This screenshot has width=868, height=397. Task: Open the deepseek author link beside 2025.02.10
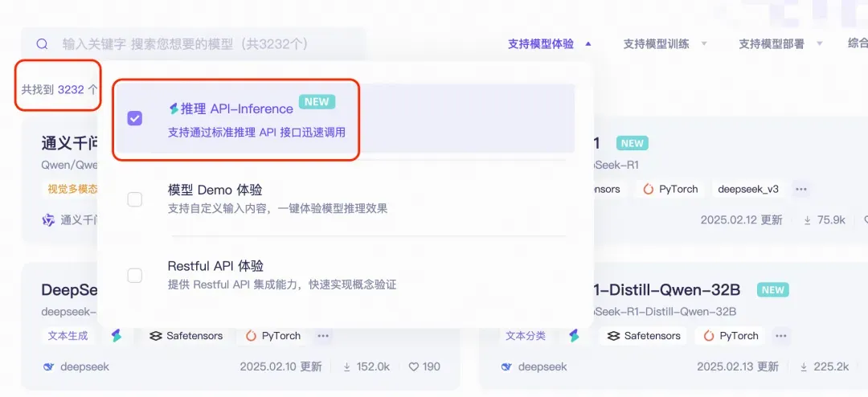point(84,366)
